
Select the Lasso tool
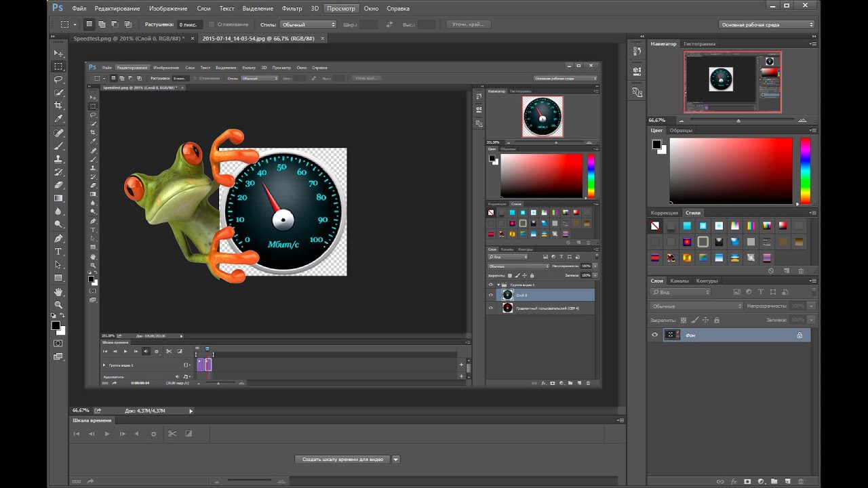(58, 79)
